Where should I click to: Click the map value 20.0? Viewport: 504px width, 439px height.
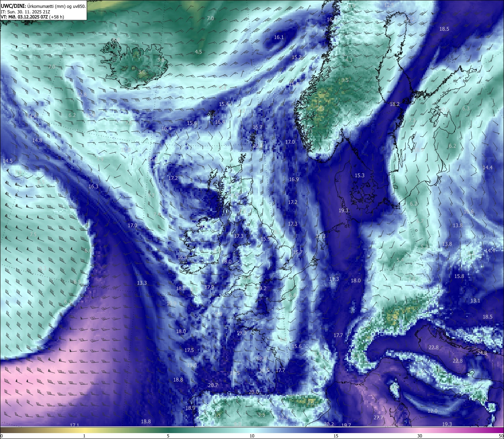point(254,392)
